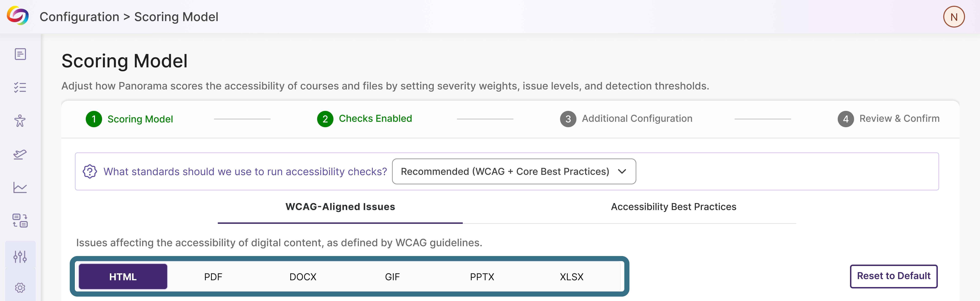Click the Reset to Default button
The image size is (980, 301).
coord(894,276)
